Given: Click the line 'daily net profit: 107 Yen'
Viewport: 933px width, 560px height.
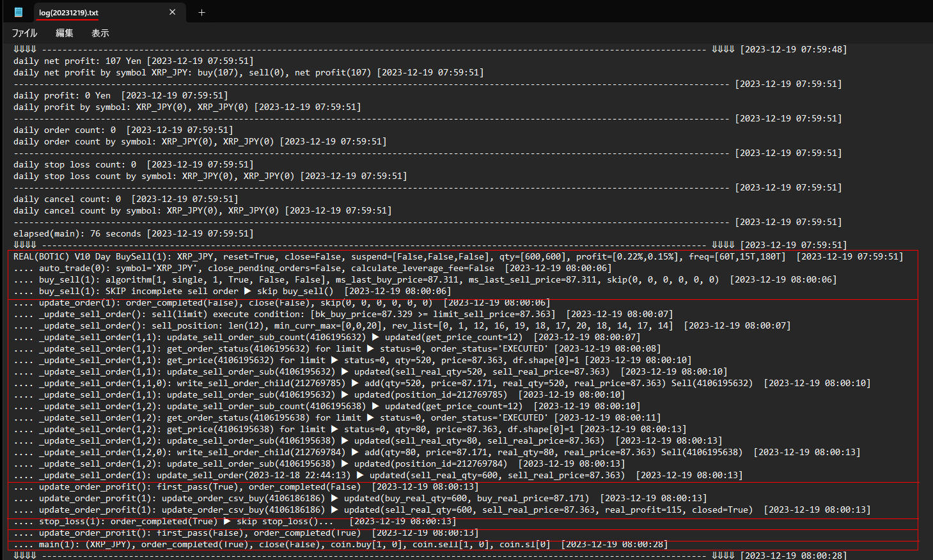Looking at the screenshot, I should [x=134, y=61].
